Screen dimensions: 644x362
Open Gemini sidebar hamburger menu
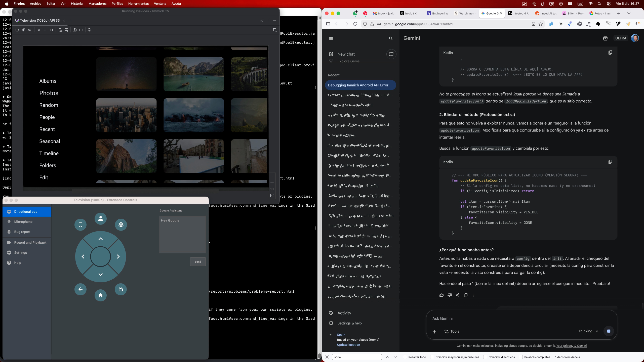[x=331, y=38]
